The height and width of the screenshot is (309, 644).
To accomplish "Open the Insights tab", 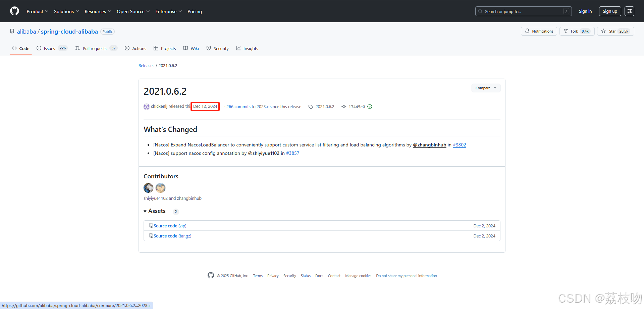I will click(x=247, y=48).
